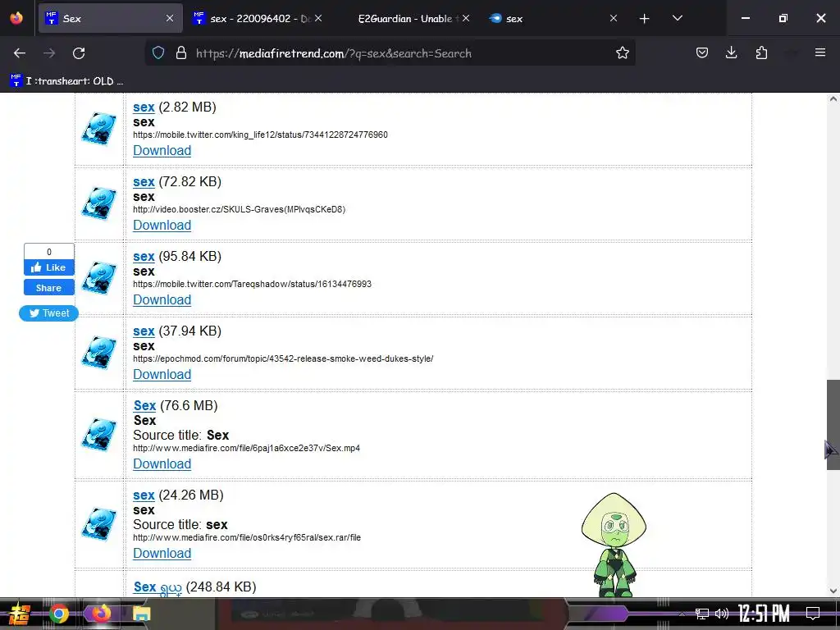The image size is (840, 630).
Task: Click the disk icon of the 2.82 MB result
Action: (x=98, y=129)
